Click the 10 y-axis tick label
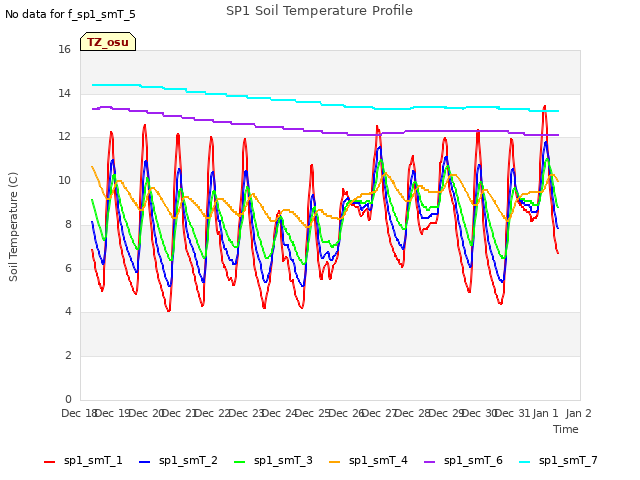 (64, 180)
